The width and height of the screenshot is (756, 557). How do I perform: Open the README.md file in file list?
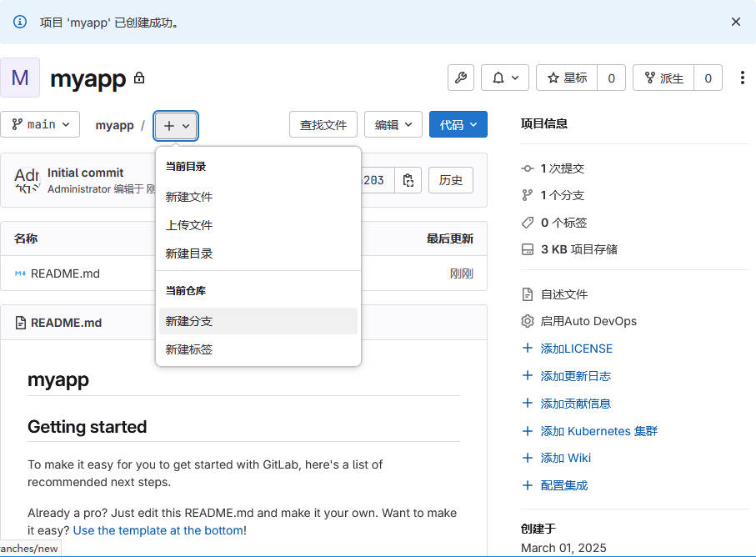pos(65,273)
